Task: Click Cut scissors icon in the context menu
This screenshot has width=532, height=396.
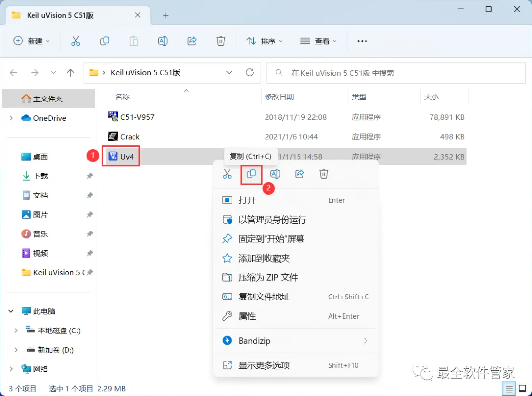Action: click(x=227, y=174)
